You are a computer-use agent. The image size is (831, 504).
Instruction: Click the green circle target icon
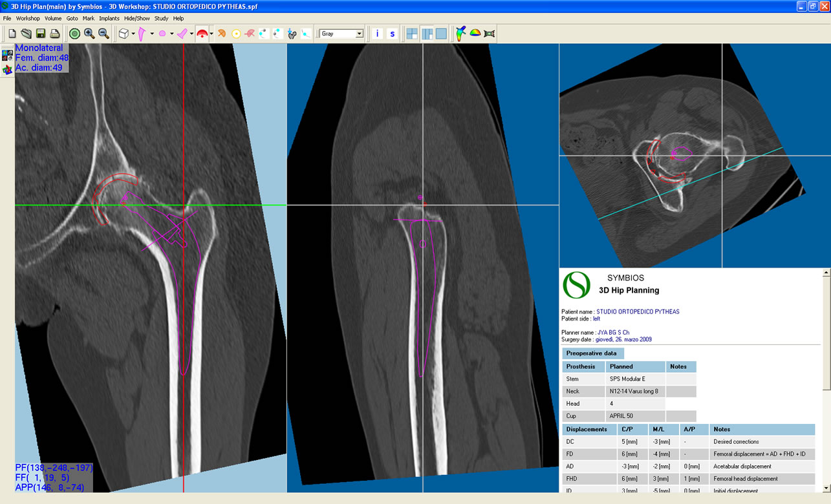(x=75, y=34)
